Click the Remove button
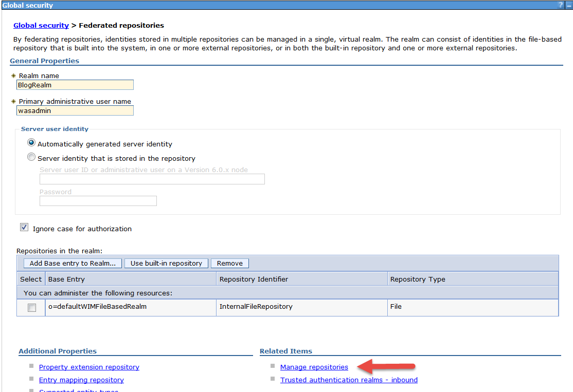 tap(229, 263)
